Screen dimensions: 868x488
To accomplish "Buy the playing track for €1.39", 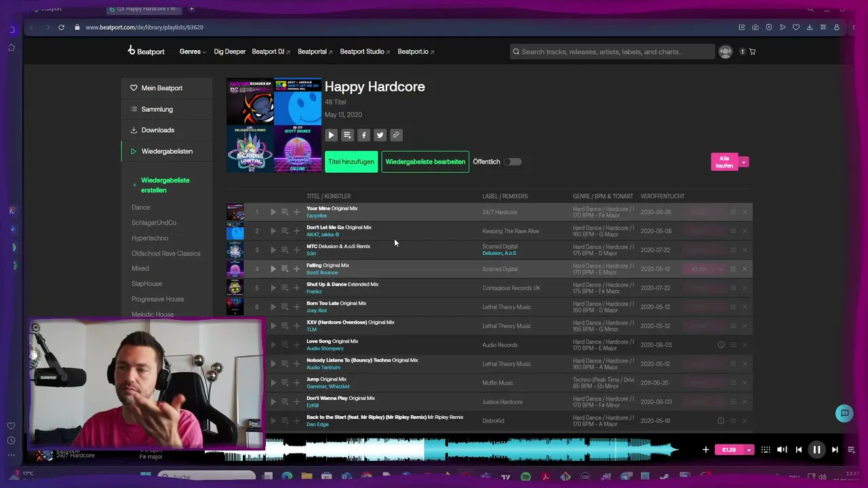I will tap(729, 450).
